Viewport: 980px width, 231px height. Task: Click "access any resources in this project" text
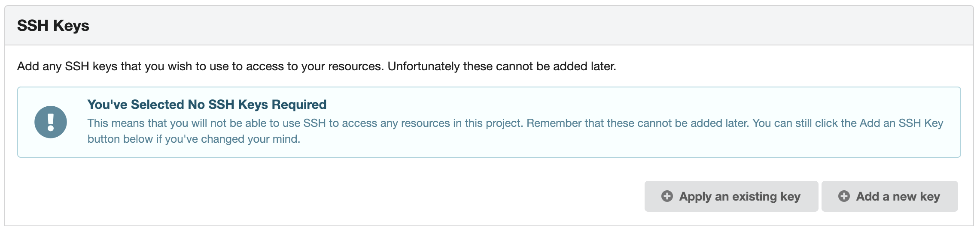coord(432,123)
